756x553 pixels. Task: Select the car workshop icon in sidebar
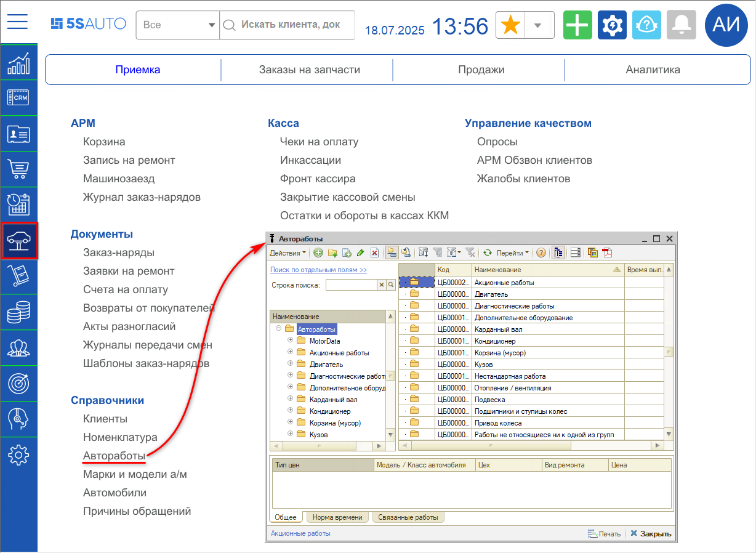coord(18,240)
